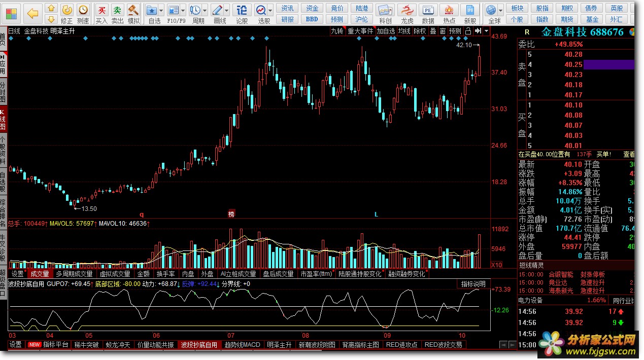Toggle the 窗 multi-window option
Screen dimensions: 644x360
pos(443,31)
